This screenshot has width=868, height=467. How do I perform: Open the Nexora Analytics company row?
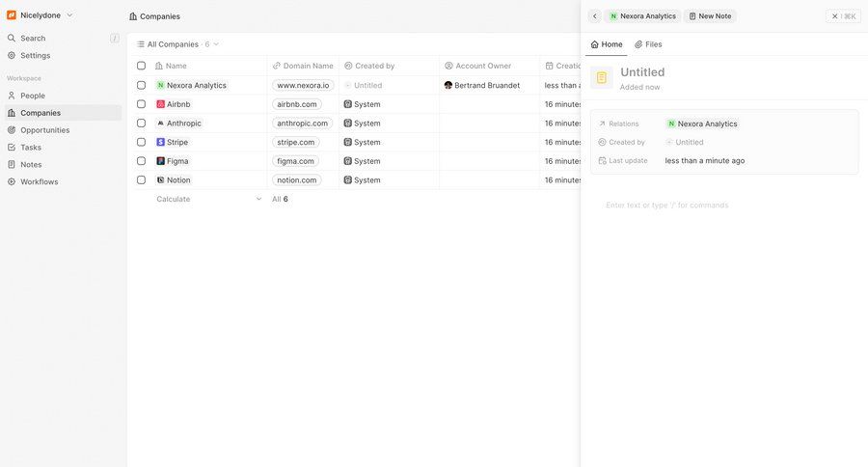pyautogui.click(x=192, y=85)
